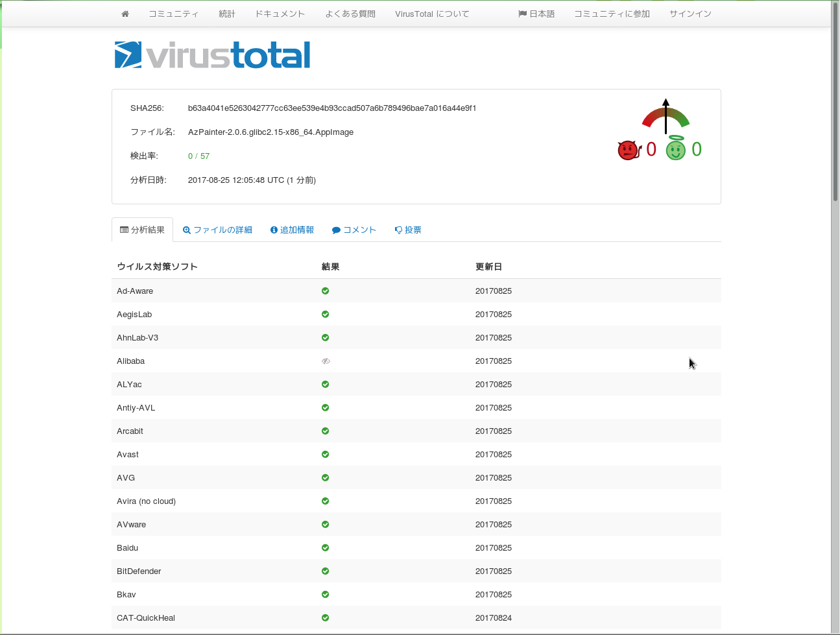
Task: Click the green checkmark for Avast
Action: point(326,455)
